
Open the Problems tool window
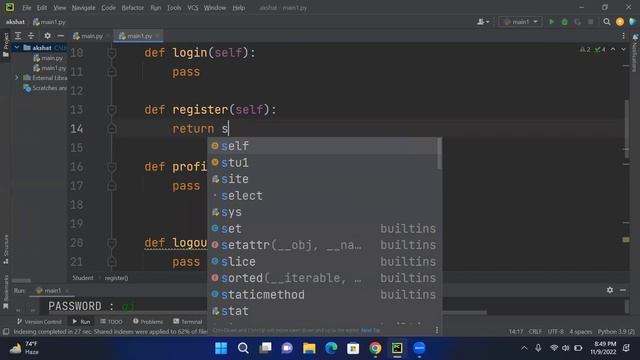[x=147, y=322]
